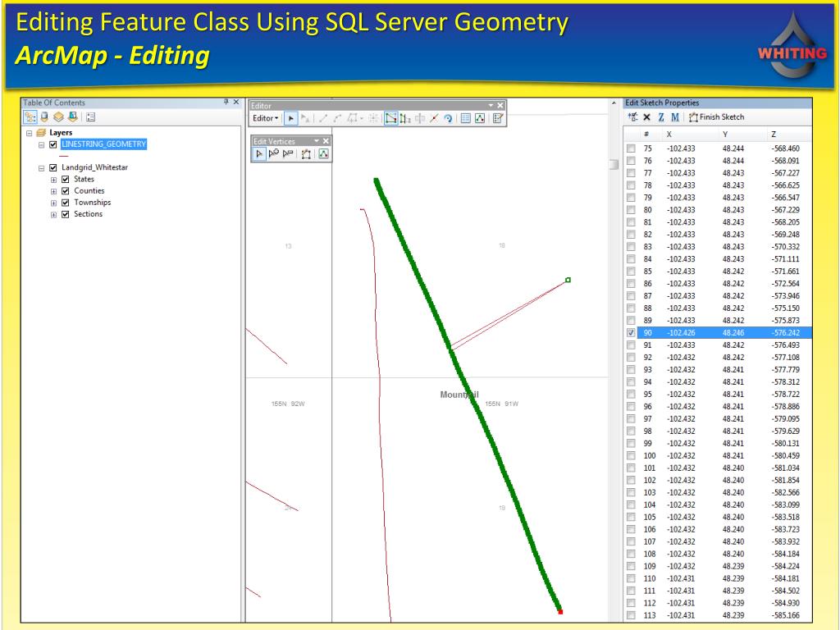The width and height of the screenshot is (840, 630).
Task: Open the Create Features window icon
Action: click(x=498, y=118)
